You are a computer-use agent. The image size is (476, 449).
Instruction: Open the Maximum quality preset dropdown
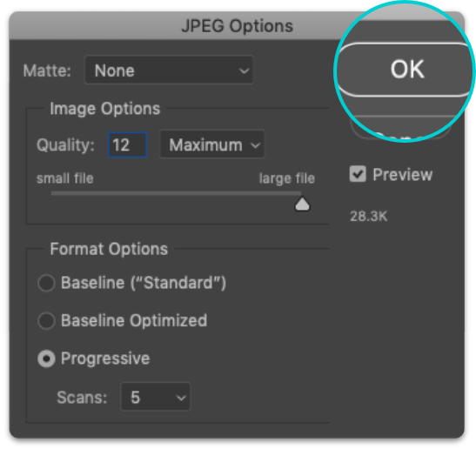[211, 144]
